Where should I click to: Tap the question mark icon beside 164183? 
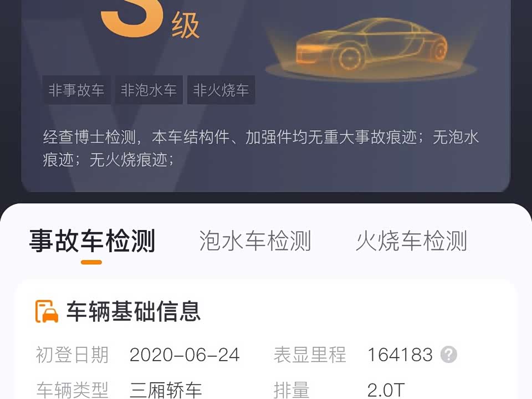coord(448,355)
